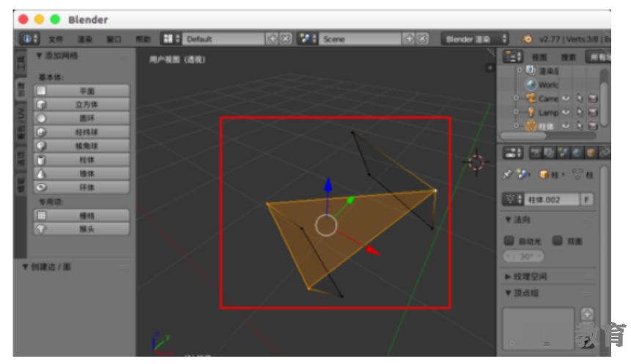Open the 文件 menu

[x=56, y=39]
